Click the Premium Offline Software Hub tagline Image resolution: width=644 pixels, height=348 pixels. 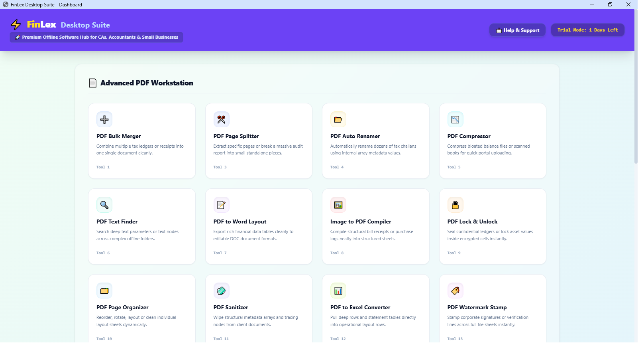point(96,37)
